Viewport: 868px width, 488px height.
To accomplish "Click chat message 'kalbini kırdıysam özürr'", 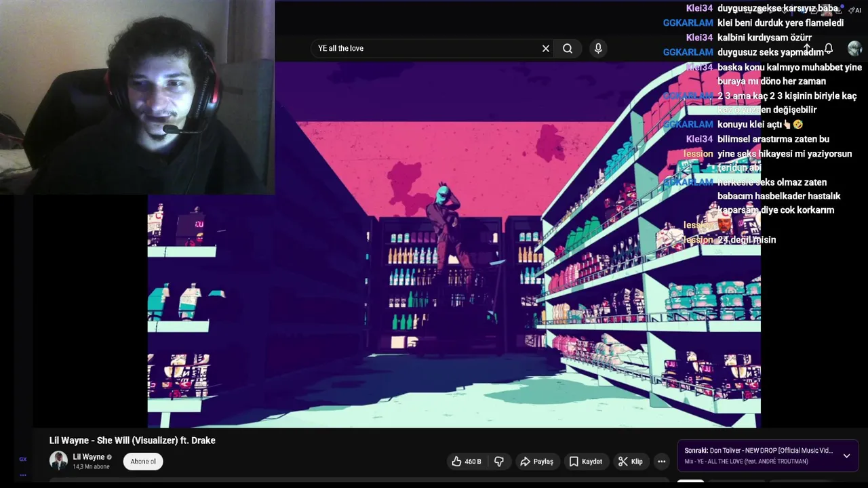I will coord(764,37).
